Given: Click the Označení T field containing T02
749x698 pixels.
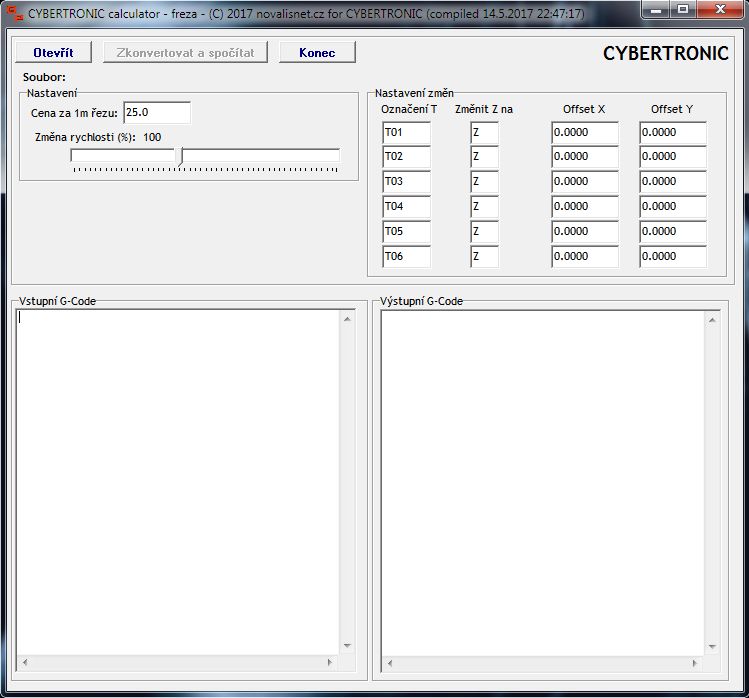Looking at the screenshot, I should tap(407, 157).
